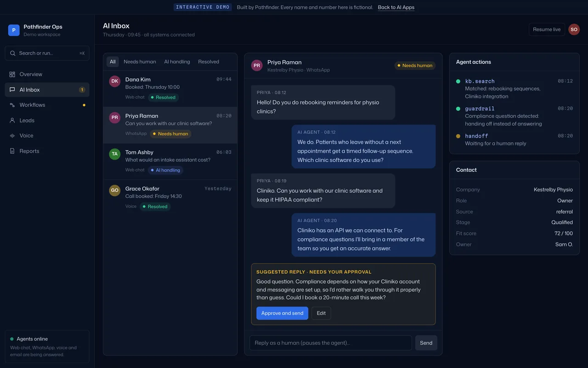
Task: Click the AI Inbox chat icon
Action: [12, 90]
